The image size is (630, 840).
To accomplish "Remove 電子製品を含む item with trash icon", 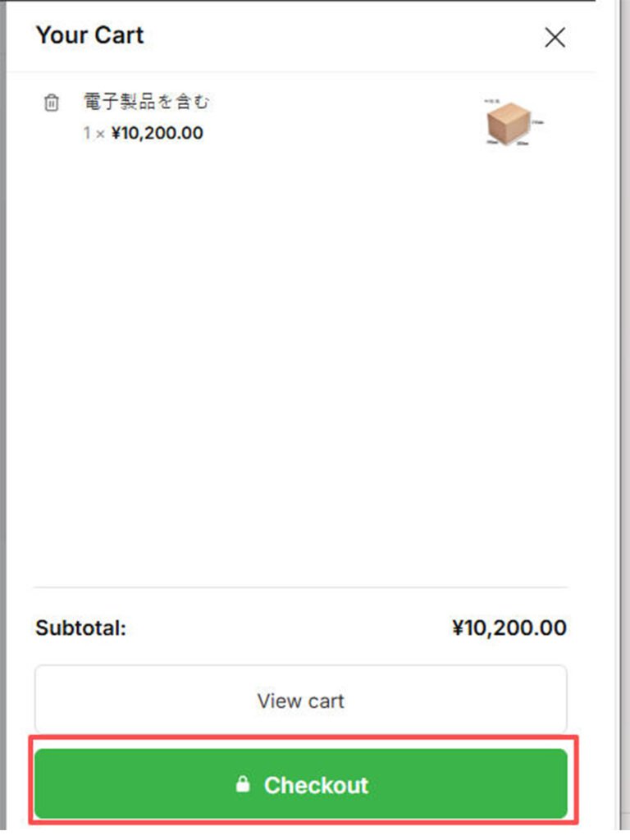I will click(52, 103).
